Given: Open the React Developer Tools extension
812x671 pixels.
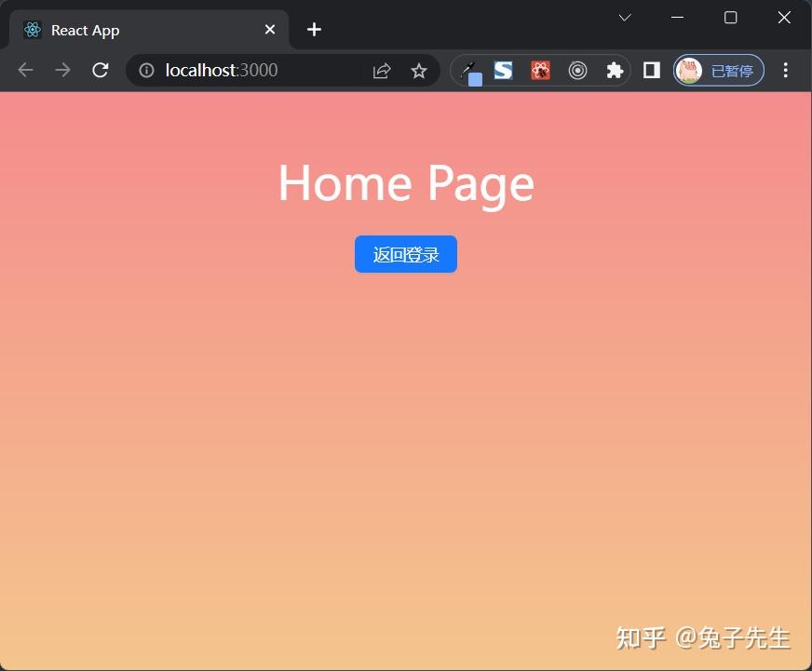Looking at the screenshot, I should click(x=540, y=70).
